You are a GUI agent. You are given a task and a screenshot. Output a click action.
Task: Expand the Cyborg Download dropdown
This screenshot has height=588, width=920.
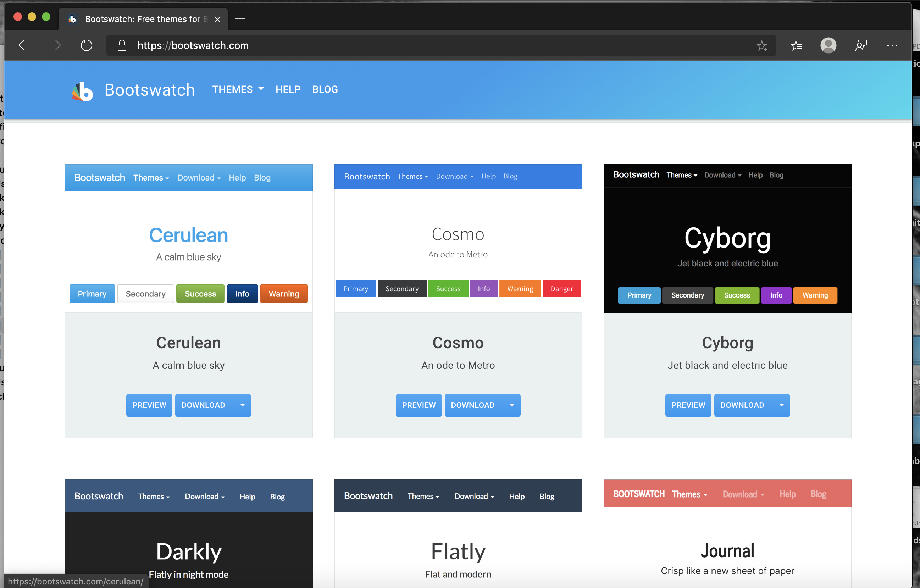pyautogui.click(x=781, y=404)
